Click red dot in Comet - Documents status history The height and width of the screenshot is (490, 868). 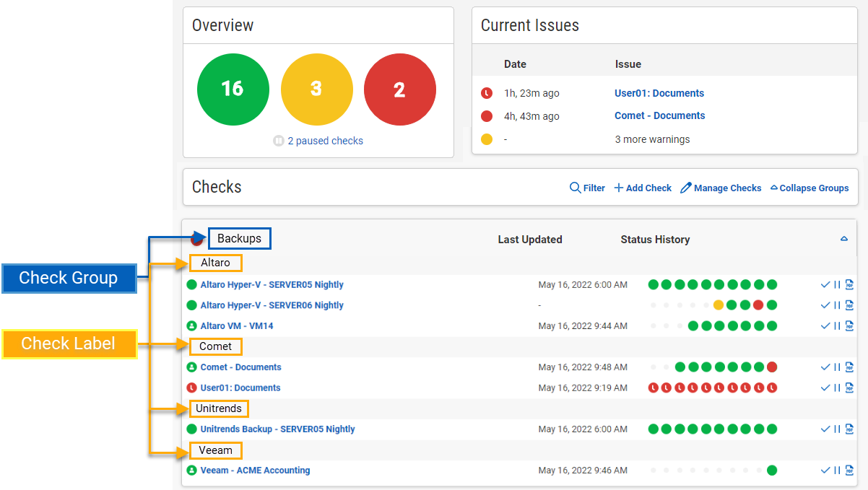pos(772,367)
